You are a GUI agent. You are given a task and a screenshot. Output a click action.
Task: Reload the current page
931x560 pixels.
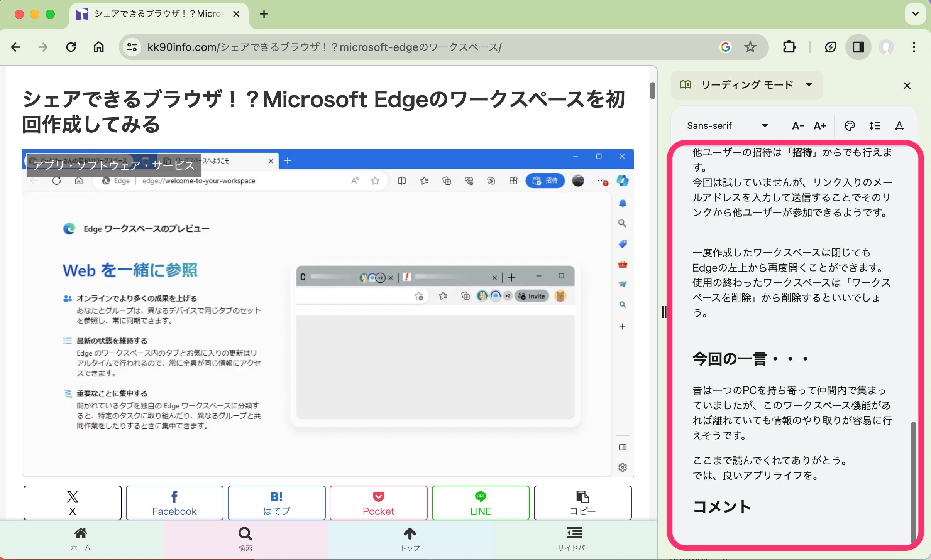click(71, 47)
